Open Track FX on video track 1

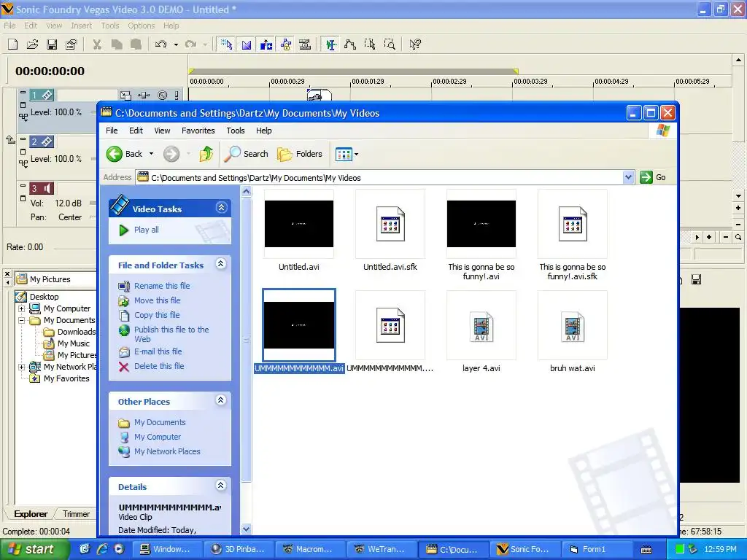144,96
